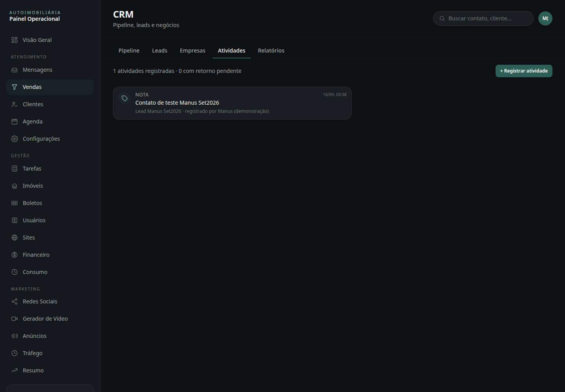The height and width of the screenshot is (392, 565).
Task: Click the 16/09, 03:38 timestamp
Action: (335, 94)
